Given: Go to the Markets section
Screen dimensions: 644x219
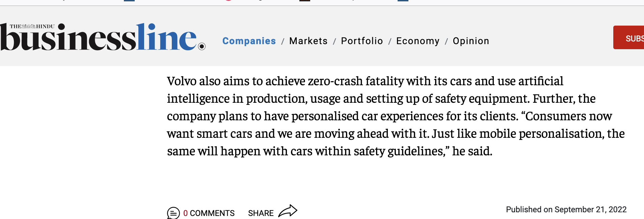Looking at the screenshot, I should 308,41.
